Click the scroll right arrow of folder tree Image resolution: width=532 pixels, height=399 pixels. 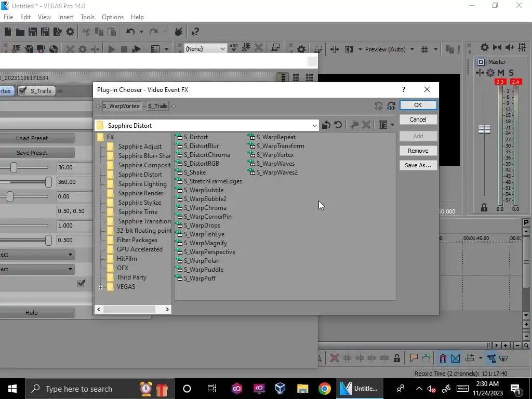coord(167,310)
